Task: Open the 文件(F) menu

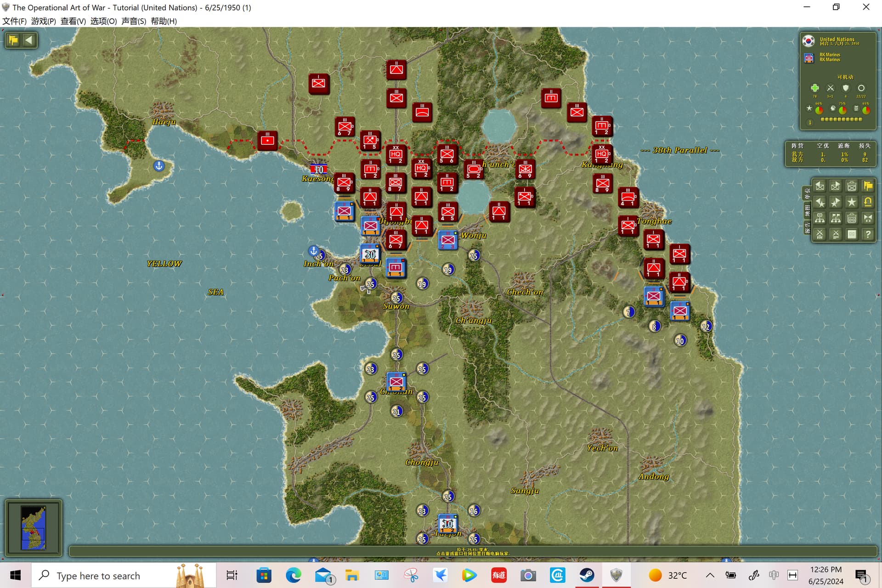Action: click(14, 21)
